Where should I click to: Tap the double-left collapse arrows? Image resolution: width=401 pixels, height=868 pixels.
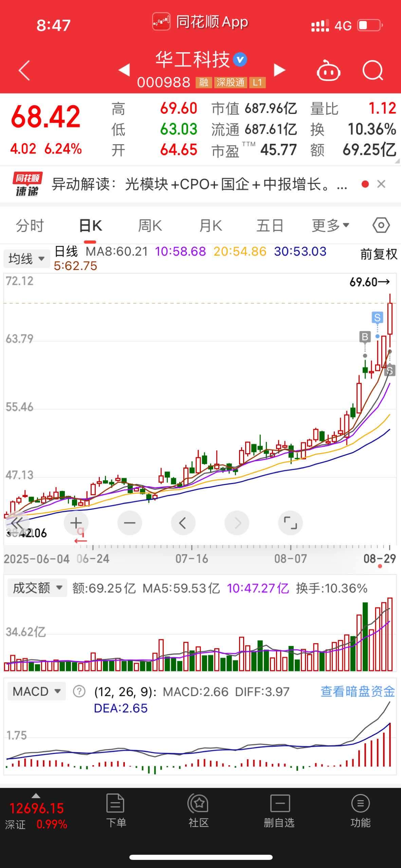coord(16,523)
